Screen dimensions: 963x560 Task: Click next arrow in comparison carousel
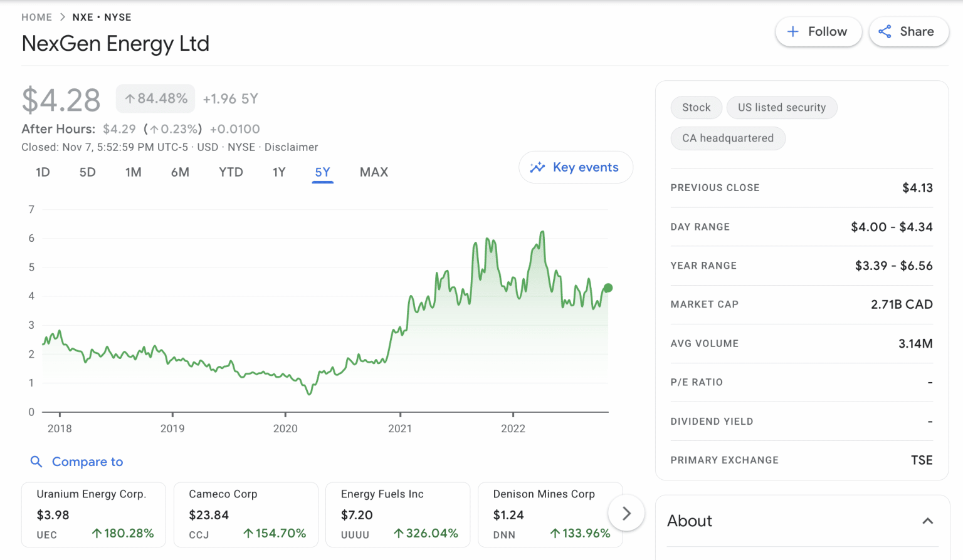626,514
